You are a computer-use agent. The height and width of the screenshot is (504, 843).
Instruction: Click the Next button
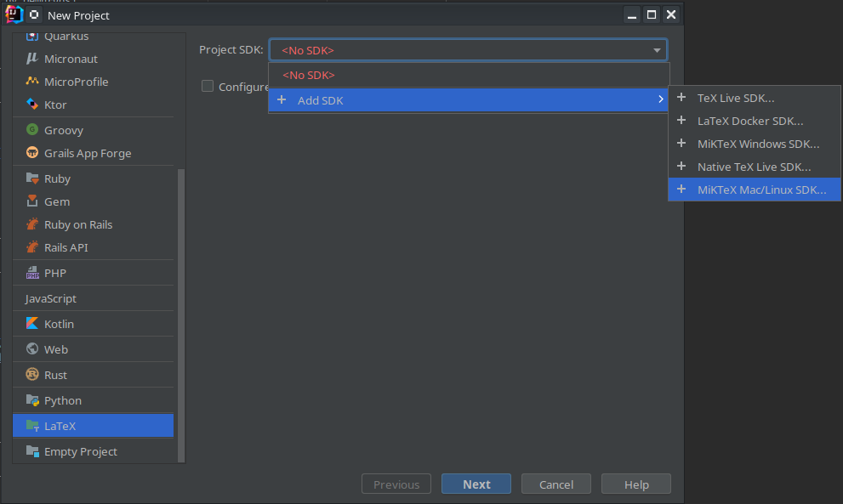(476, 484)
